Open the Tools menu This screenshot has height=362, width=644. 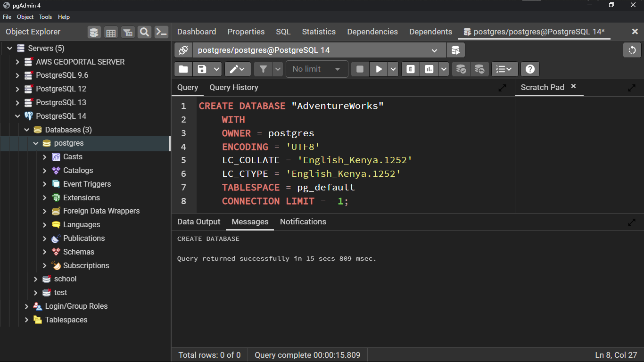pyautogui.click(x=45, y=16)
